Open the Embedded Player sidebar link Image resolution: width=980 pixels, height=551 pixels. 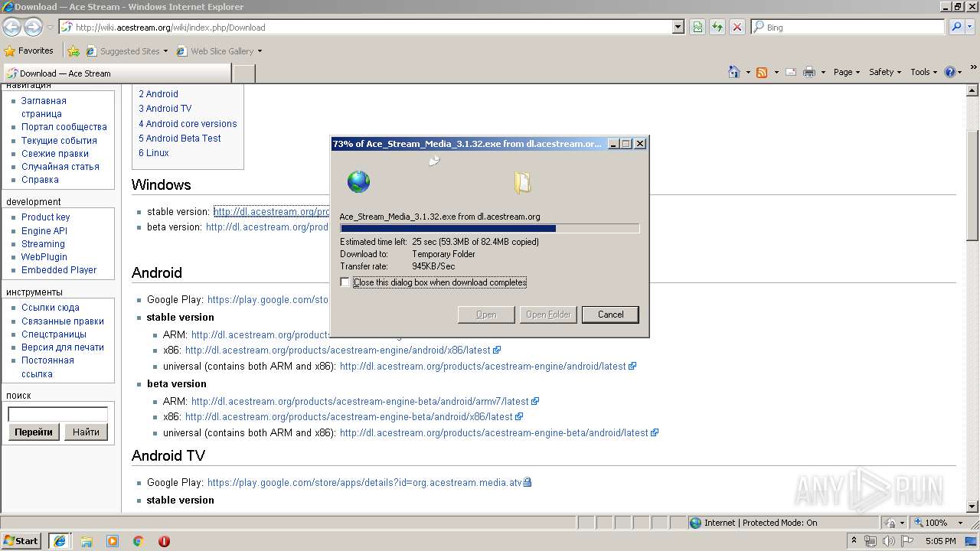(59, 269)
